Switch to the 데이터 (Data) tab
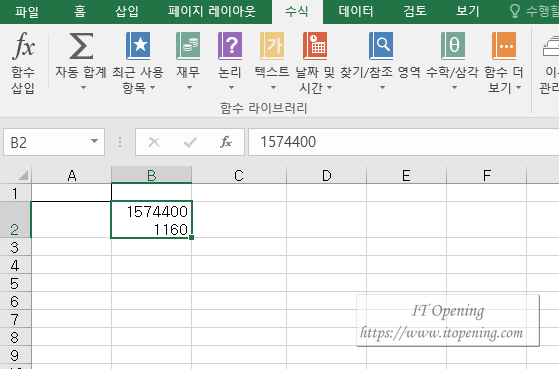Image resolution: width=559 pixels, height=369 pixels. coord(356,12)
